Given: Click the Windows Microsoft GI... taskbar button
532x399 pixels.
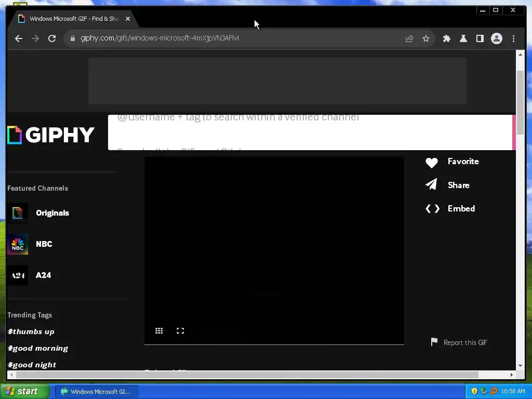Looking at the screenshot, I should (96, 392).
